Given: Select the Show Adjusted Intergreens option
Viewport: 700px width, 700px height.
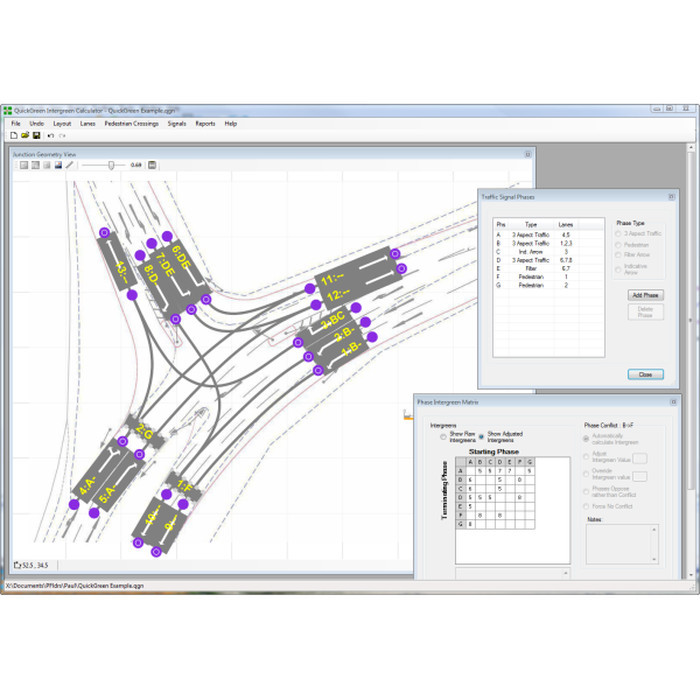Looking at the screenshot, I should pos(479,436).
